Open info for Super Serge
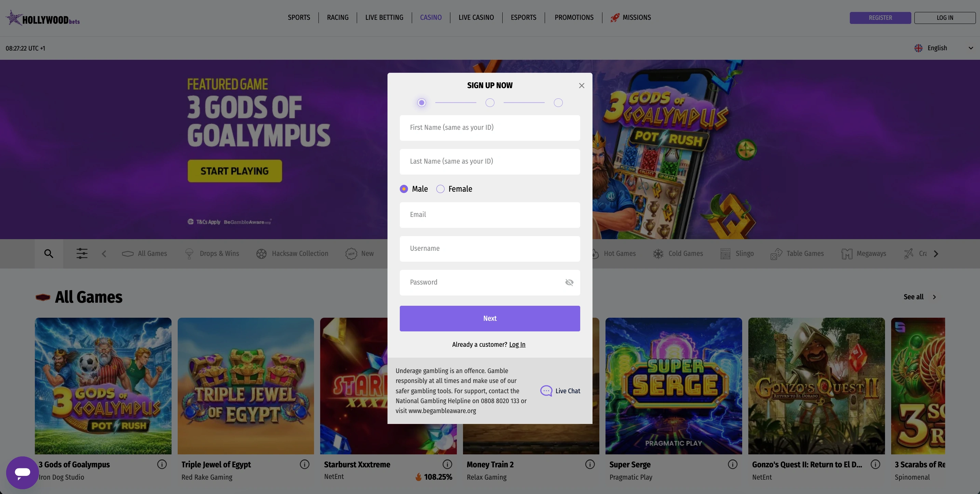980x494 pixels. click(x=732, y=464)
